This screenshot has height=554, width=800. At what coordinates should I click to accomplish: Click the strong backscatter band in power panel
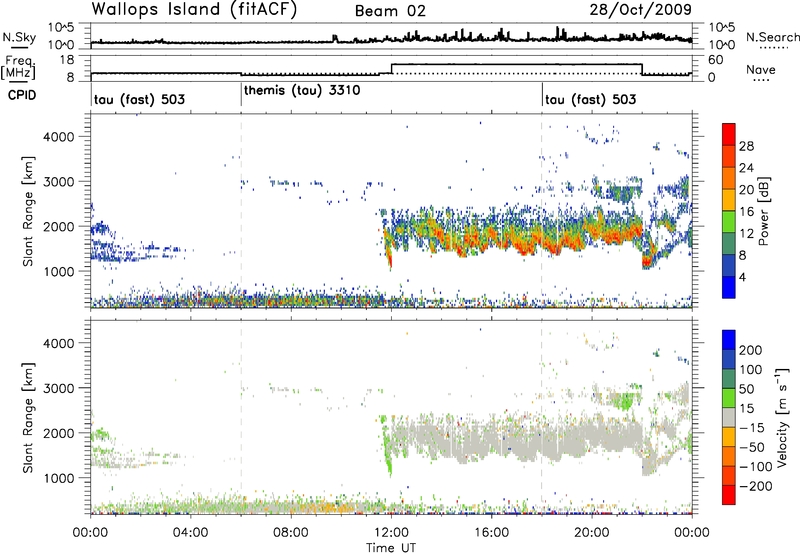[x=513, y=234]
